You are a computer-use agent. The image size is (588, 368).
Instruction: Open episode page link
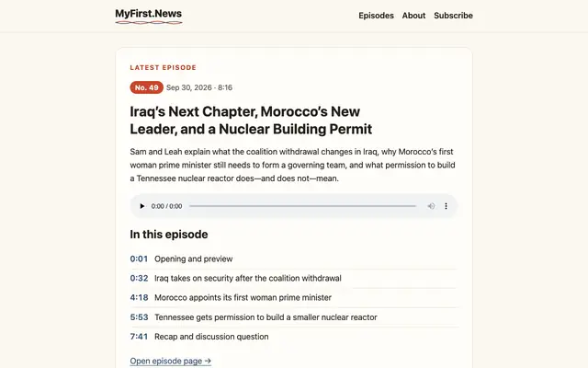click(171, 361)
